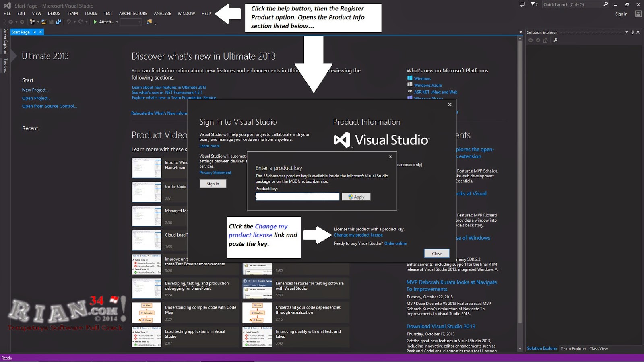
Task: Open the DEBUG menu
Action: [x=54, y=14]
